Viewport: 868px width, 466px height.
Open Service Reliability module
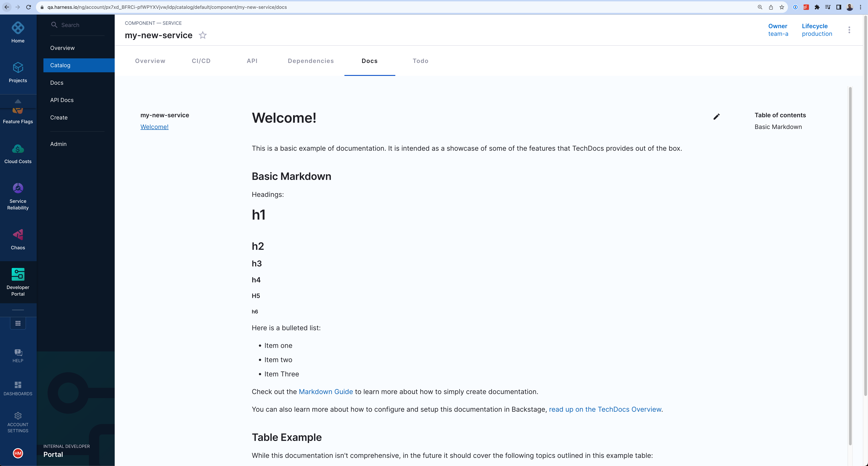pyautogui.click(x=18, y=188)
